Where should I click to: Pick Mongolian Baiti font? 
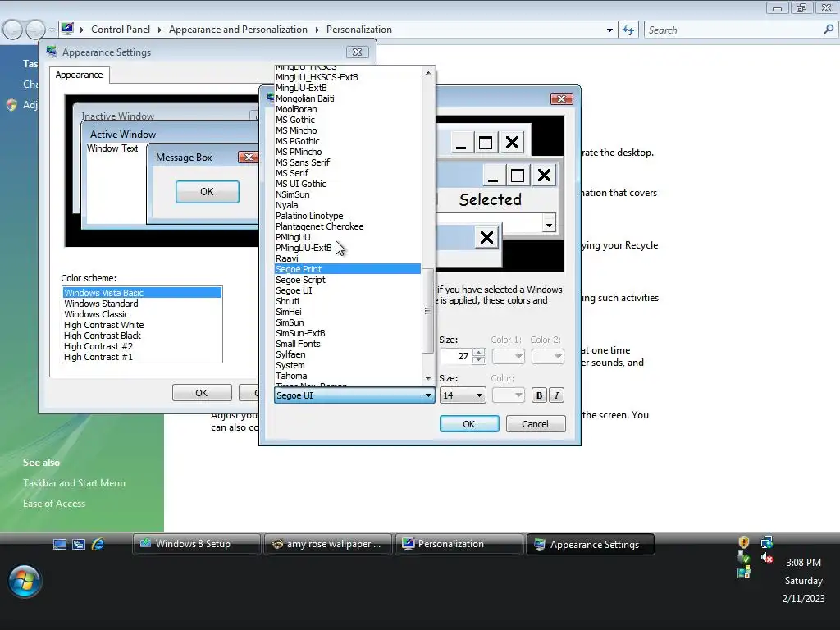click(x=347, y=98)
